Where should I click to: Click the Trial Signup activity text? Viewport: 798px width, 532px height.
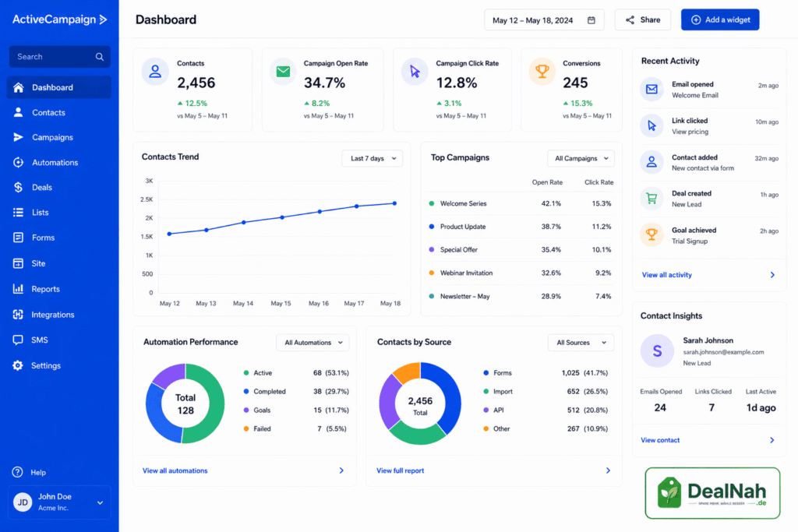[690, 241]
